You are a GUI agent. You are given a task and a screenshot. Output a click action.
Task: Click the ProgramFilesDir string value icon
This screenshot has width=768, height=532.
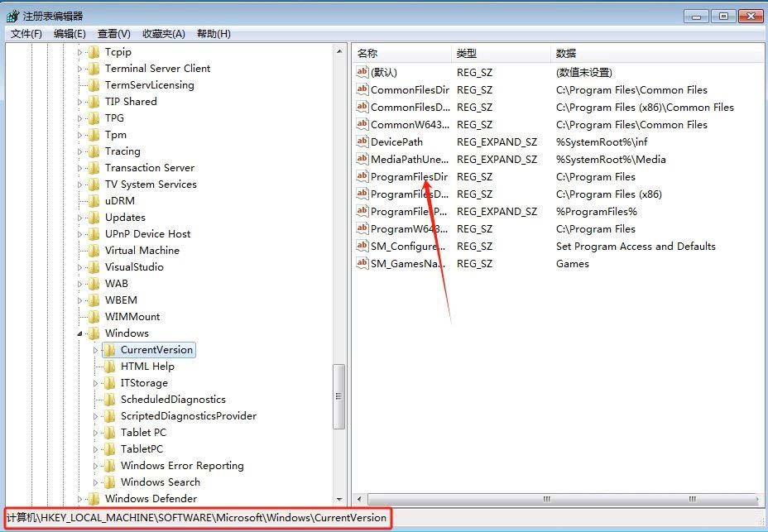362,176
